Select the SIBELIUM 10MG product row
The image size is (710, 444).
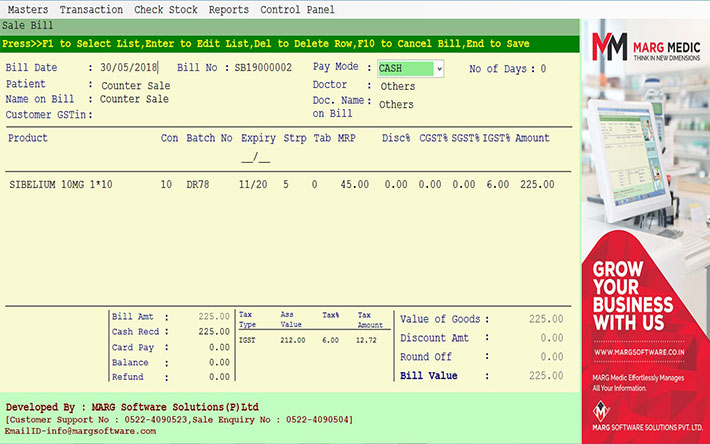click(59, 185)
